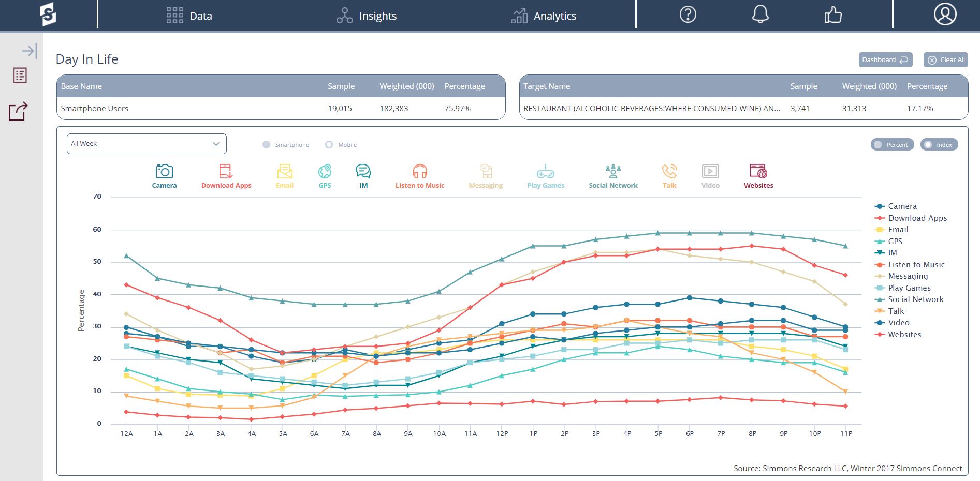The width and height of the screenshot is (980, 481).
Task: Click the Dashboard button
Action: pos(885,59)
